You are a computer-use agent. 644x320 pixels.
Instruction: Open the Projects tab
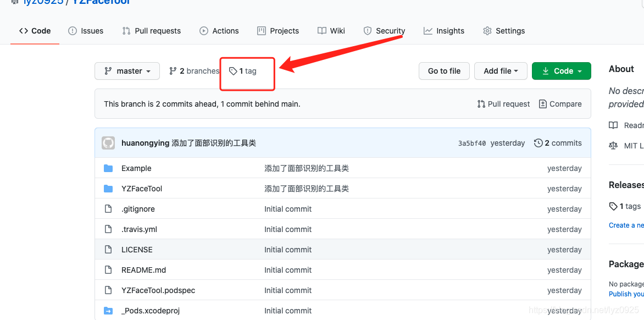(x=278, y=31)
